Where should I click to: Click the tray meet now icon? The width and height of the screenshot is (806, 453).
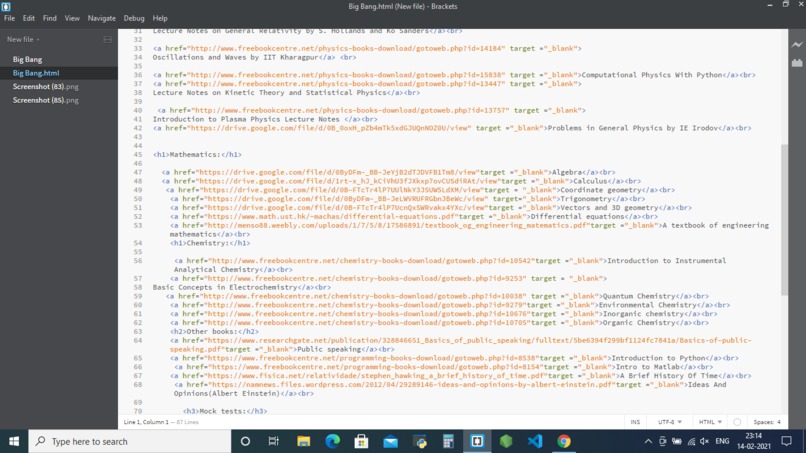coord(663,441)
